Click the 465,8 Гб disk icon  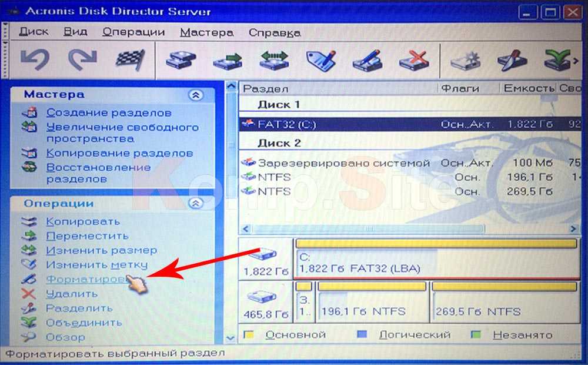pyautogui.click(x=262, y=298)
